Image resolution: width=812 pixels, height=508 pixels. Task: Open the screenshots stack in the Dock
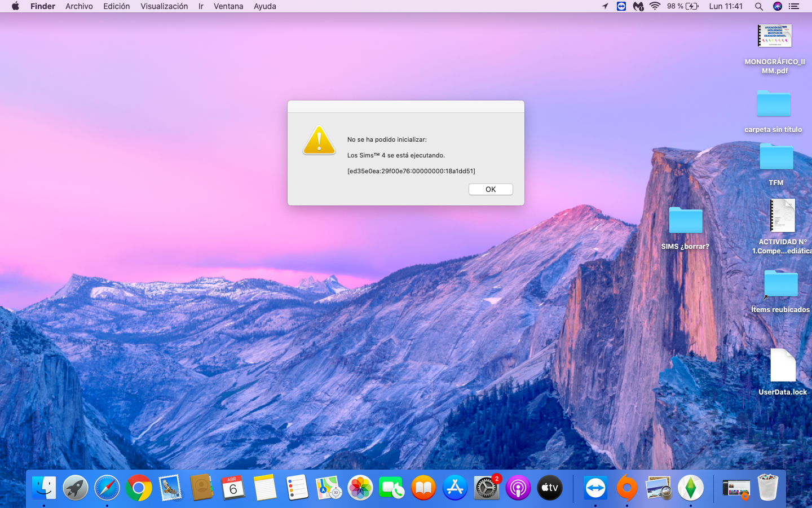tap(736, 489)
